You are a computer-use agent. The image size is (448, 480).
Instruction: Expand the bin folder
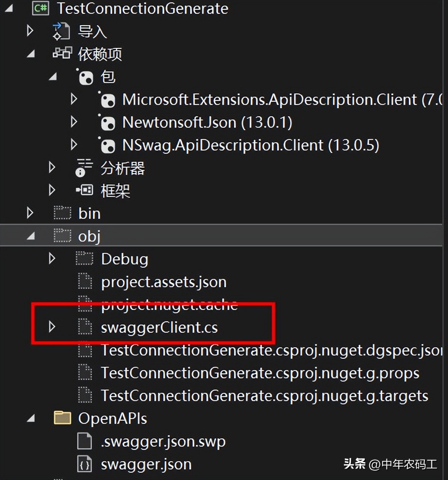point(30,212)
